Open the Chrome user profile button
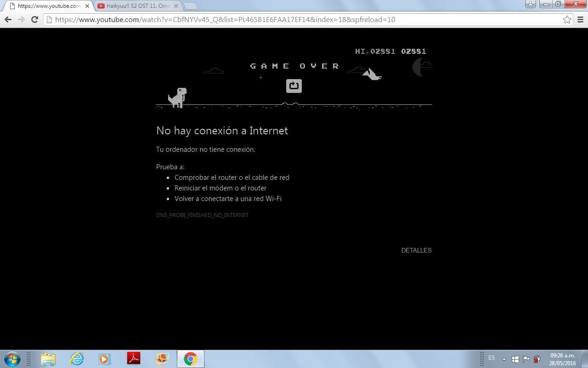This screenshot has width=588, height=368. 531,4
